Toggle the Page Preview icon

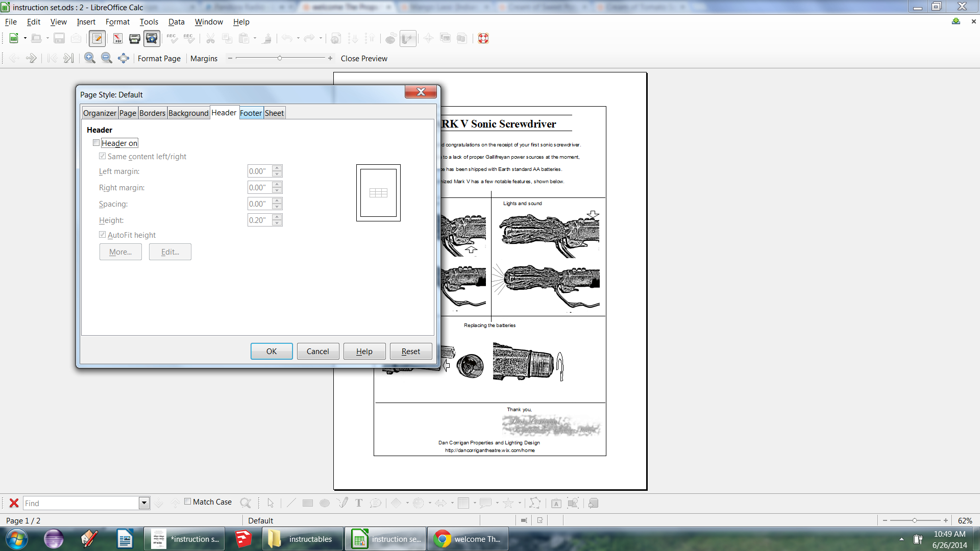point(152,38)
